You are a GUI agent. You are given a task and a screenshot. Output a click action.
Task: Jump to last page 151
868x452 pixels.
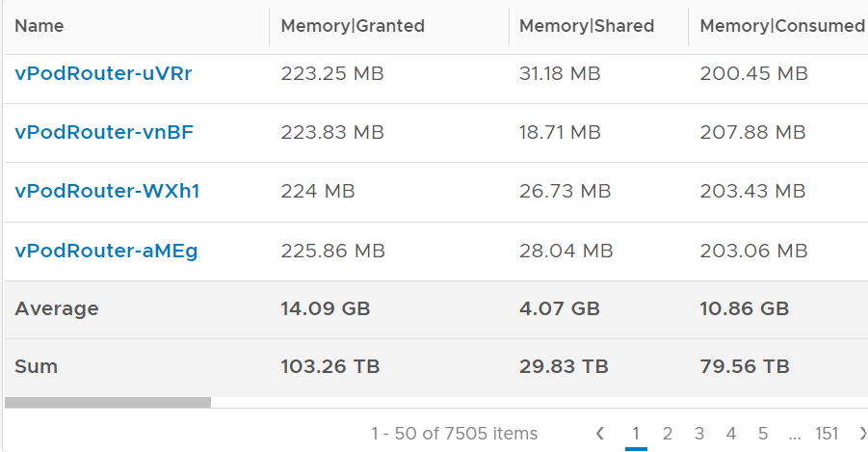(x=827, y=433)
